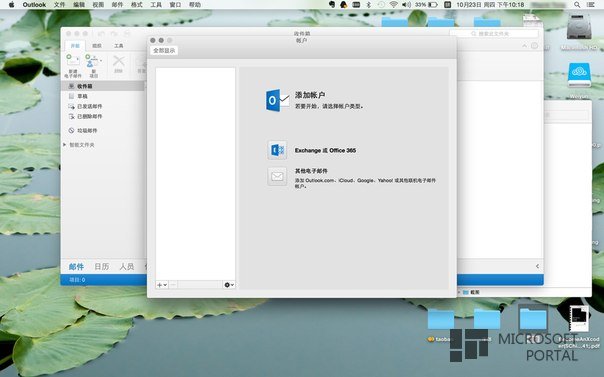Viewport: 604px width, 377px height.
Task: Select Exchange 或 Office 365 text option
Action: 325,151
